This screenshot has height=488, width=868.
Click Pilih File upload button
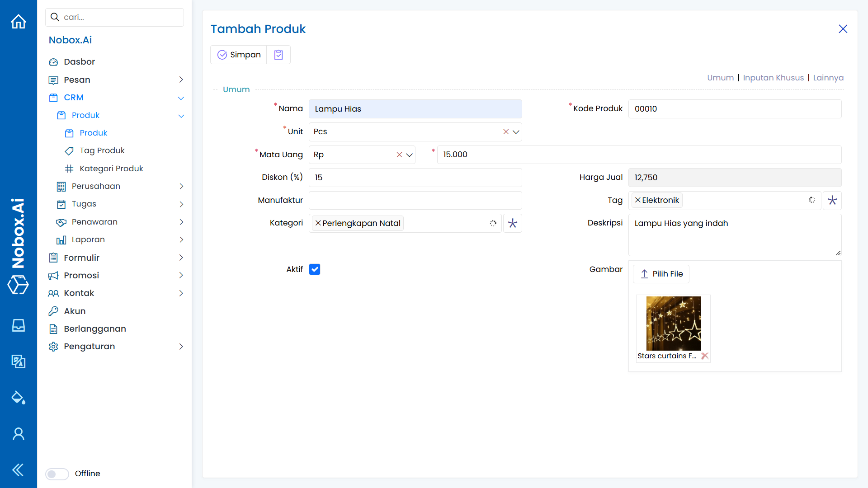pos(661,274)
